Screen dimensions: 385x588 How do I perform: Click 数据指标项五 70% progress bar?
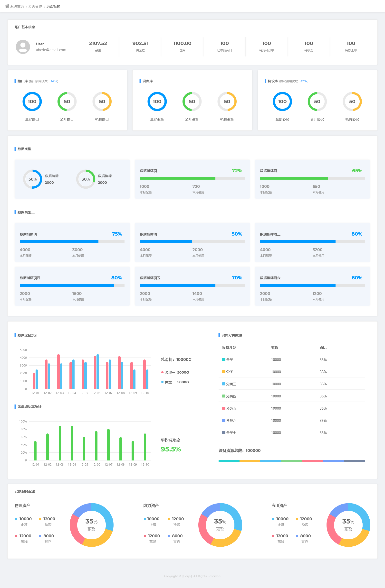[x=192, y=285]
